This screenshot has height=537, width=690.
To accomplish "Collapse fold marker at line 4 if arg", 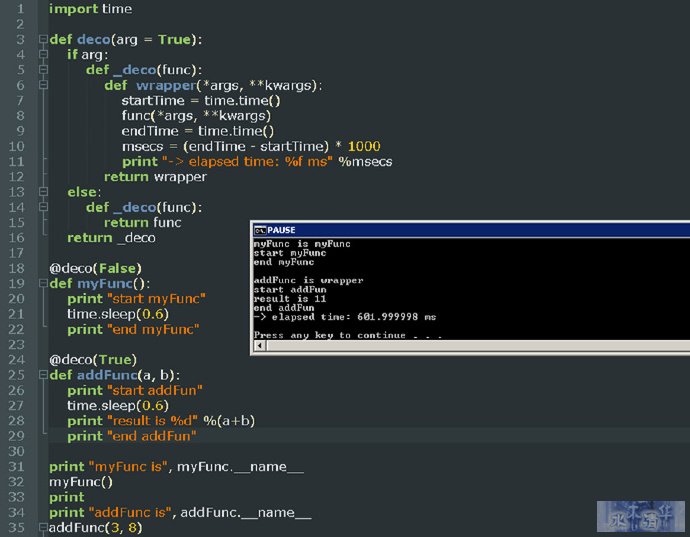I will (43, 55).
